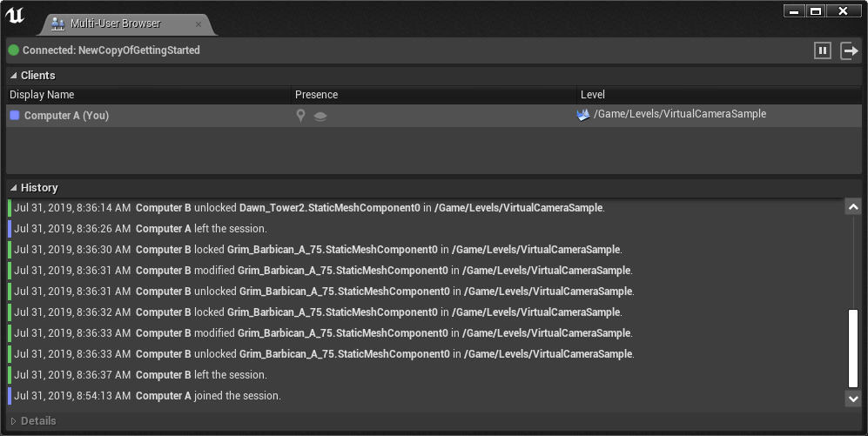Click the Multi-User Browser tab icon
This screenshot has height=436, width=868.
click(x=58, y=23)
